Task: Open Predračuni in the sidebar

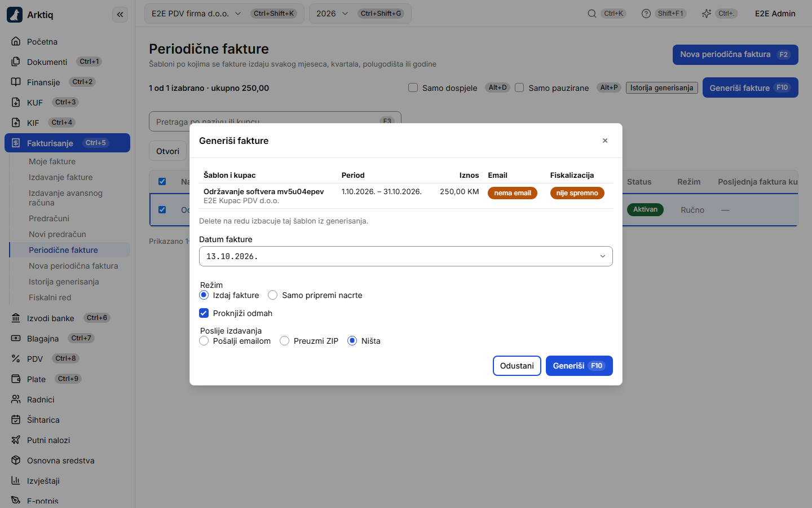Action: (x=49, y=218)
